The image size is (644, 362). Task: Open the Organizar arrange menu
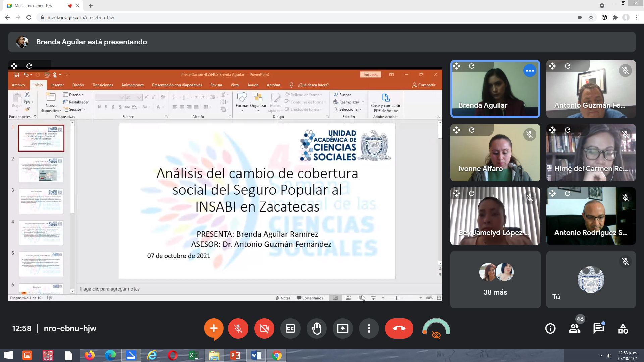point(258,102)
